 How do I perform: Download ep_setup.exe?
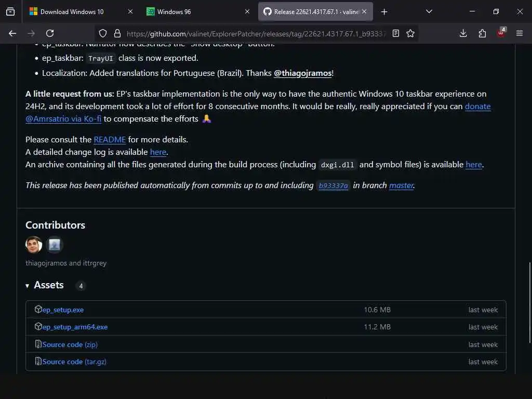pos(63,310)
